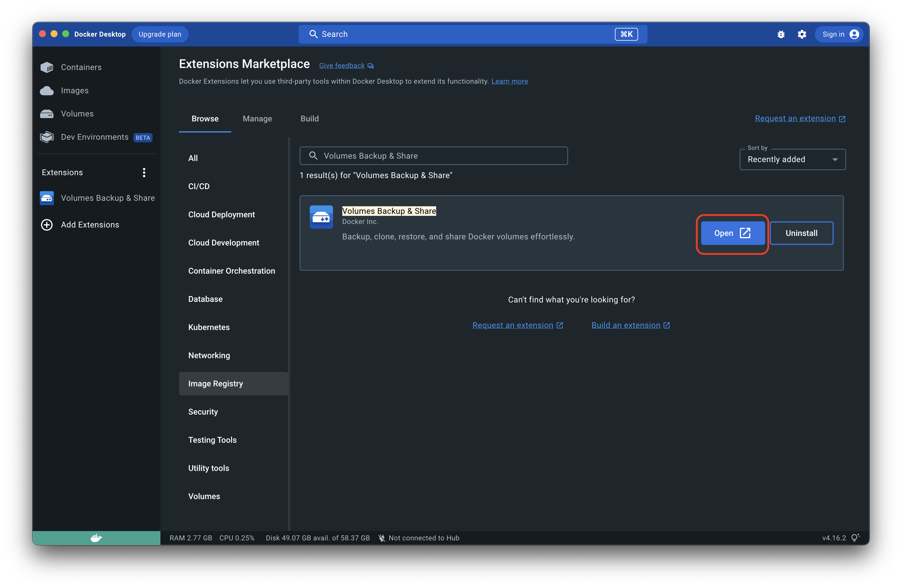Click the Add Extensions plus icon

click(x=47, y=225)
